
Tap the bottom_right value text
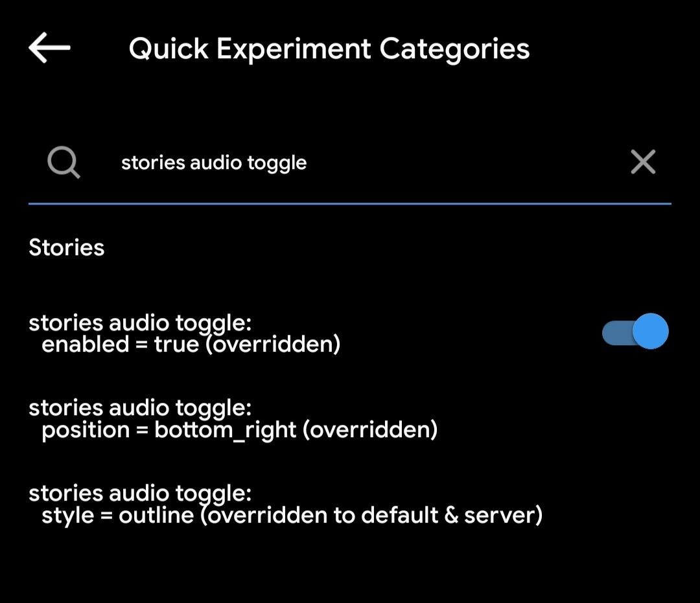pos(225,429)
